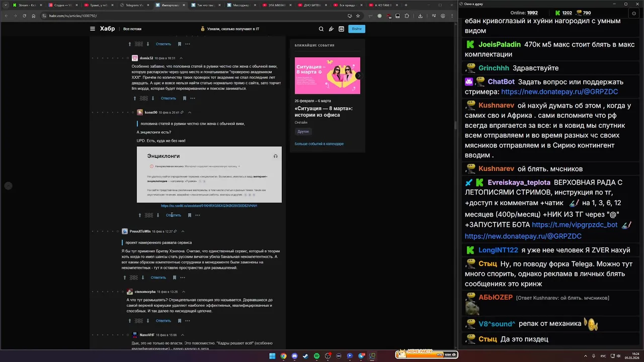The width and height of the screenshot is (644, 362).
Task: Bookmark this page with the star icon
Action: tap(358, 16)
